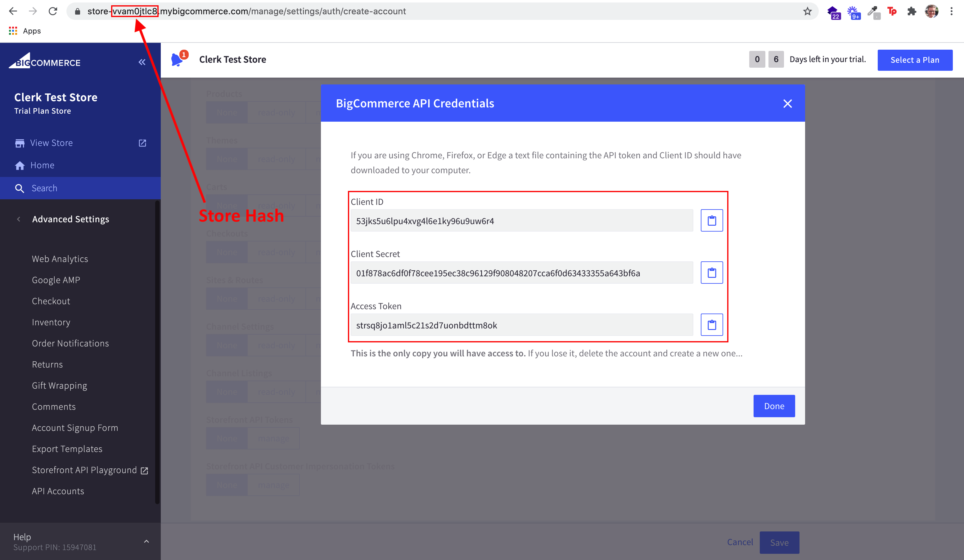Reload the page with the refresh icon

(53, 11)
